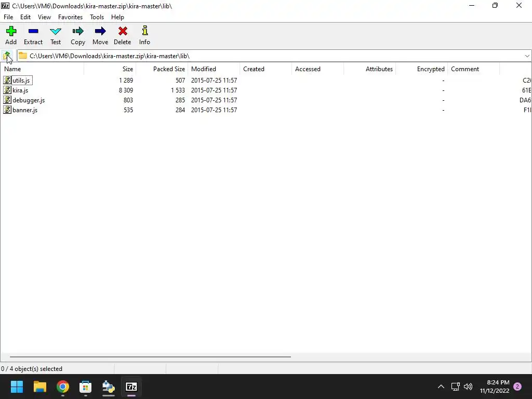Open Chrome from taskbar
This screenshot has height=399, width=532.
[63, 387]
